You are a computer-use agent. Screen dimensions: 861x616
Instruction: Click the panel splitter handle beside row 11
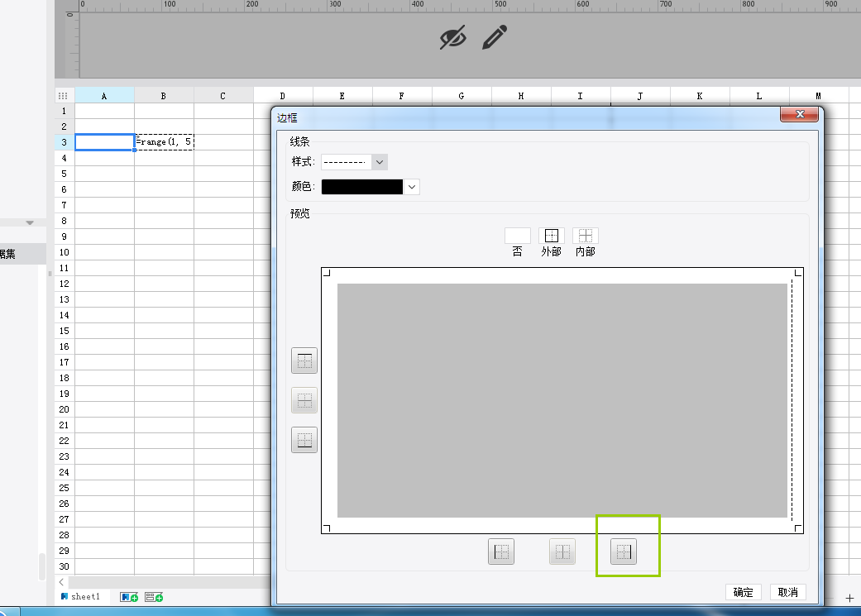click(50, 273)
